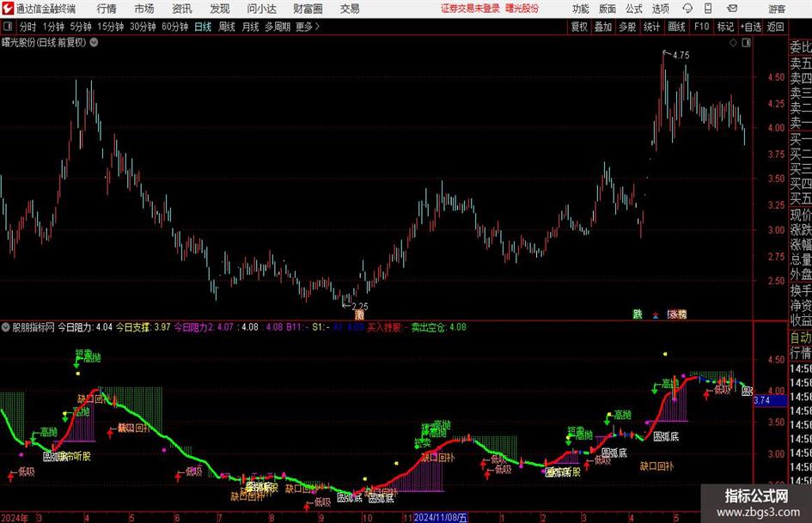Click the 返回 toolbar button
The image size is (812, 523).
click(775, 27)
